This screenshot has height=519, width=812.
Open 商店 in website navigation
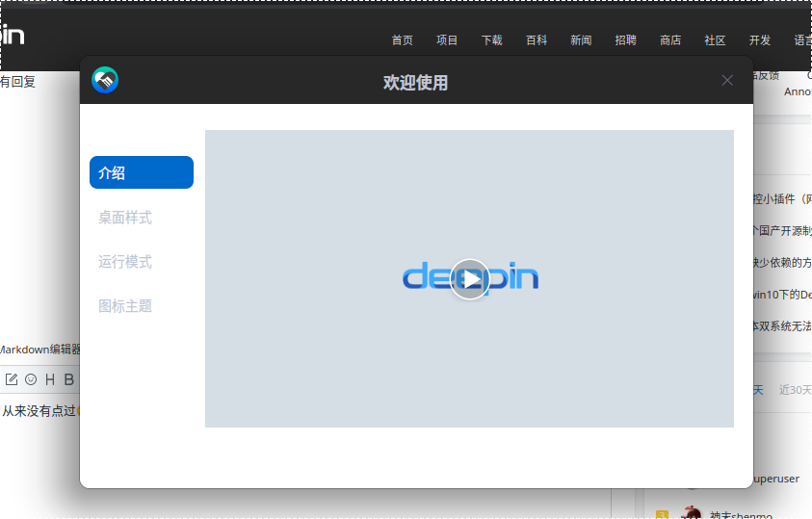pos(670,40)
